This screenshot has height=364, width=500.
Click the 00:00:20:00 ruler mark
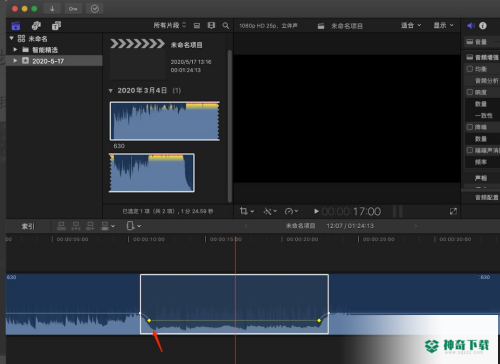point(302,239)
